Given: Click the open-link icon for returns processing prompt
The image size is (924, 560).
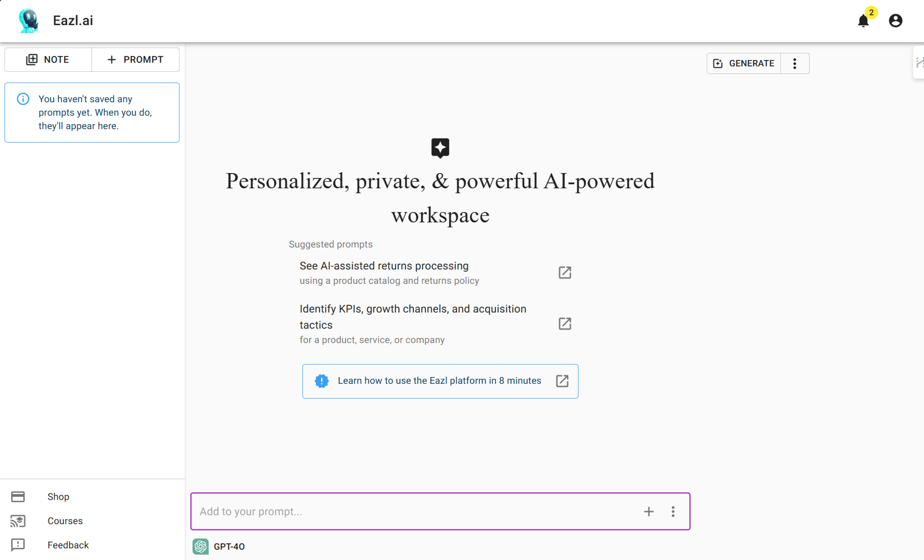Looking at the screenshot, I should click(564, 272).
